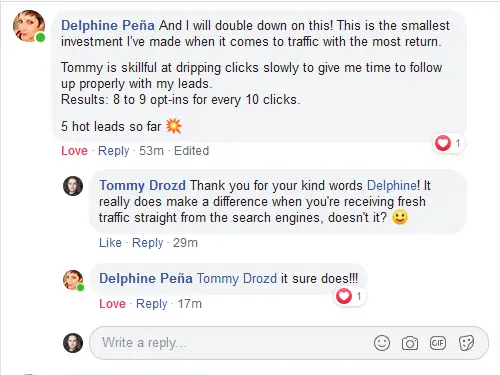Open Delphine's small avatar beside her reply

pos(73,280)
